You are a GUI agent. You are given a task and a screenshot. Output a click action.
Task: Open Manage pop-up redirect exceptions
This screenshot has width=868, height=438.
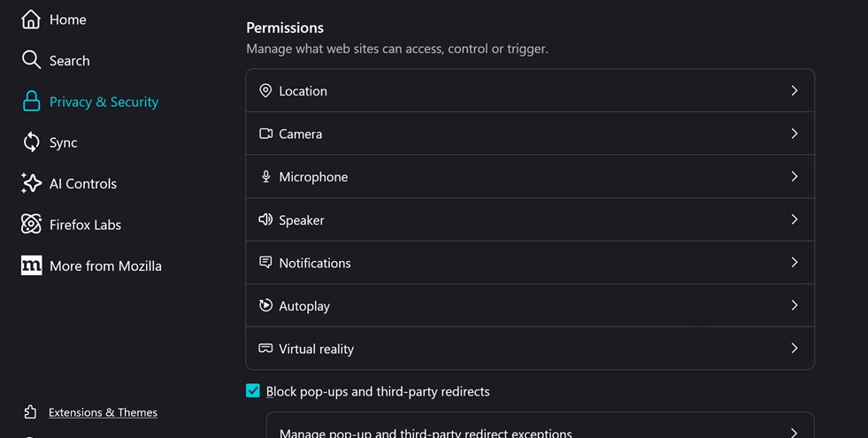(x=540, y=432)
